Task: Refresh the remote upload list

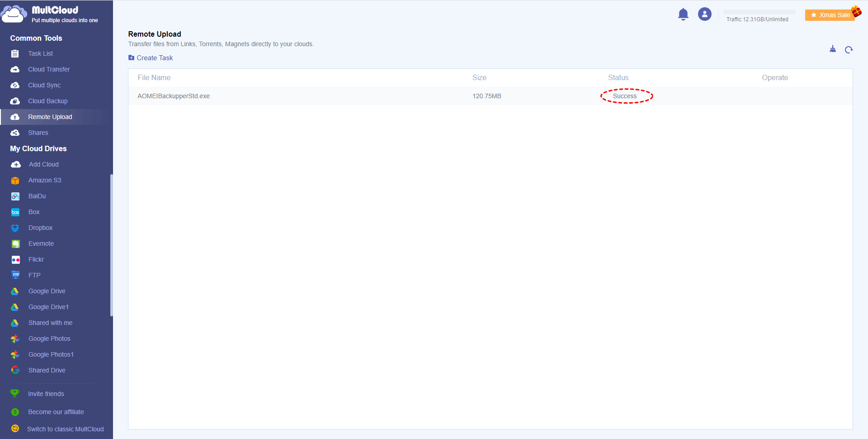Action: click(x=849, y=50)
